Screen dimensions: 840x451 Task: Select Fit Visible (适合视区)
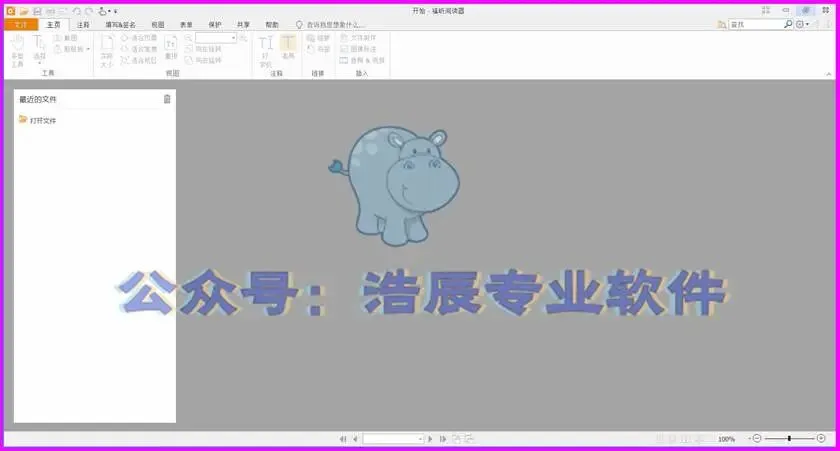[x=139, y=61]
